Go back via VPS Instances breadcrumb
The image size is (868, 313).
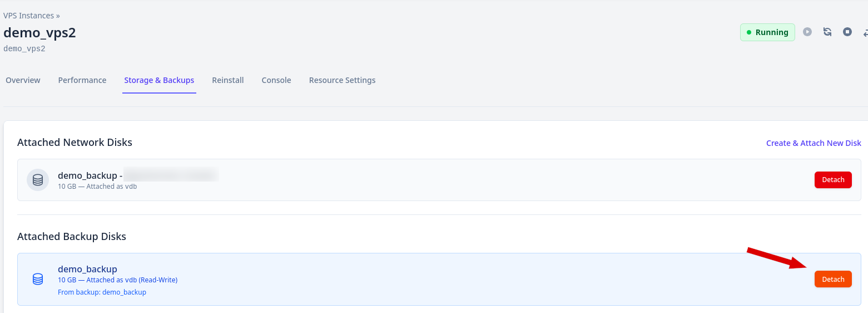click(29, 16)
